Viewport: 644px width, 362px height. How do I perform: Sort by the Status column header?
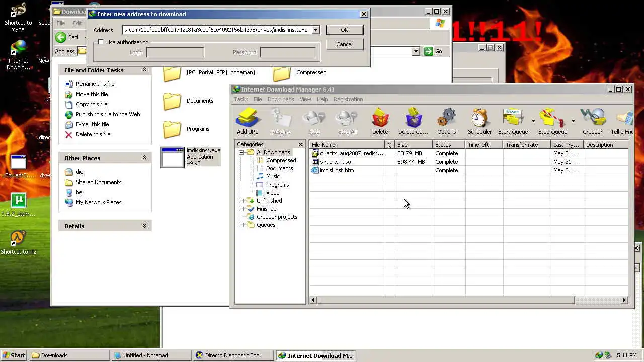[x=449, y=145]
